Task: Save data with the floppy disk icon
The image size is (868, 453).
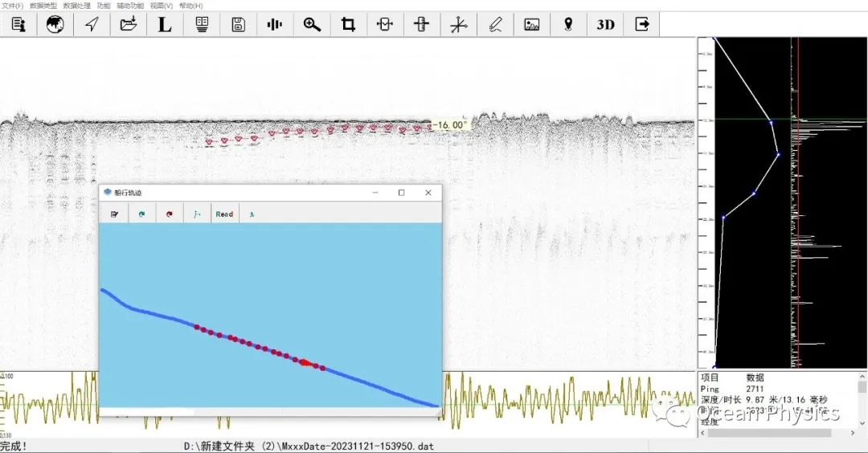Action: point(238,24)
